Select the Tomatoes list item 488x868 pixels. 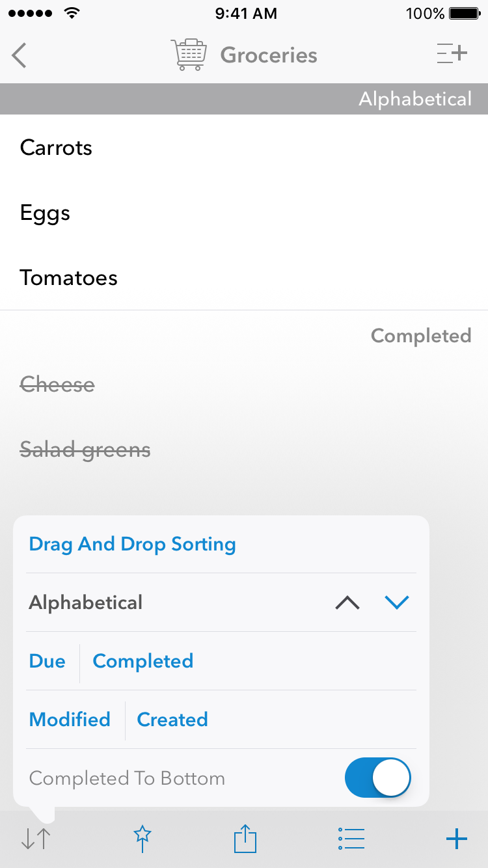tap(244, 278)
